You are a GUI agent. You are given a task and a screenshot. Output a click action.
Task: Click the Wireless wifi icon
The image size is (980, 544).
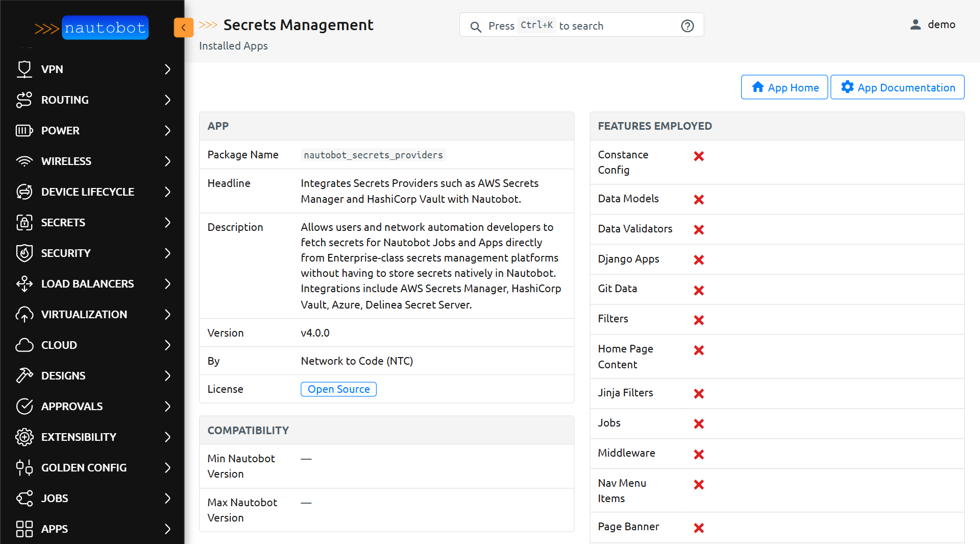(24, 161)
